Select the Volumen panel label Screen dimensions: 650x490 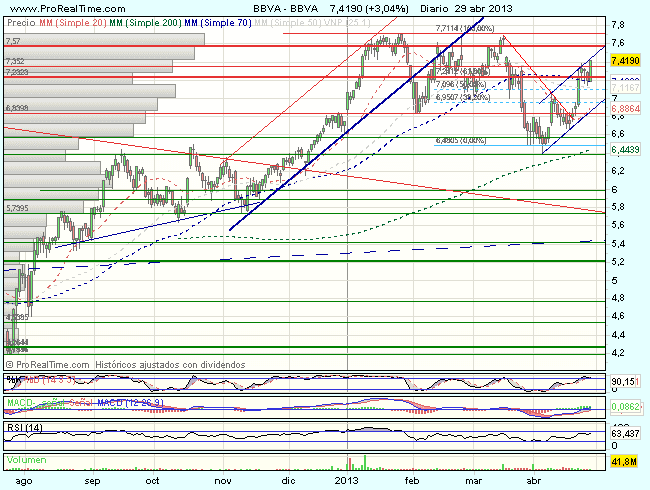click(x=27, y=460)
